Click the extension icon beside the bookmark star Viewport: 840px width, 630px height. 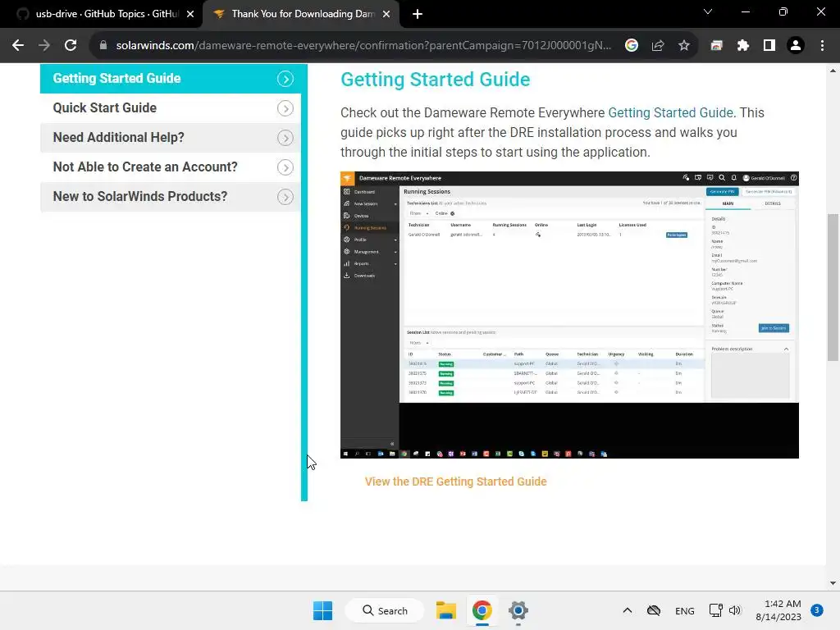pyautogui.click(x=717, y=46)
